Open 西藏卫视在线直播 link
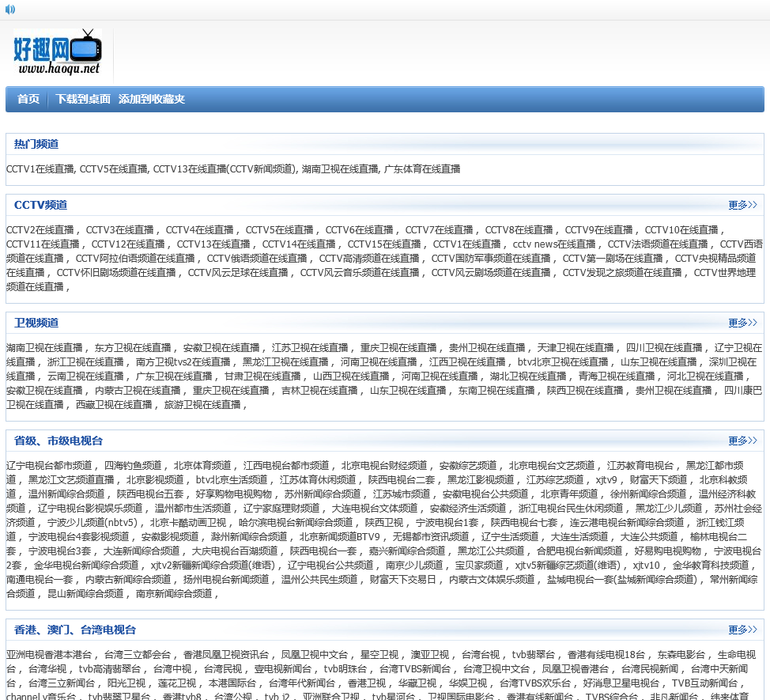 (114, 405)
